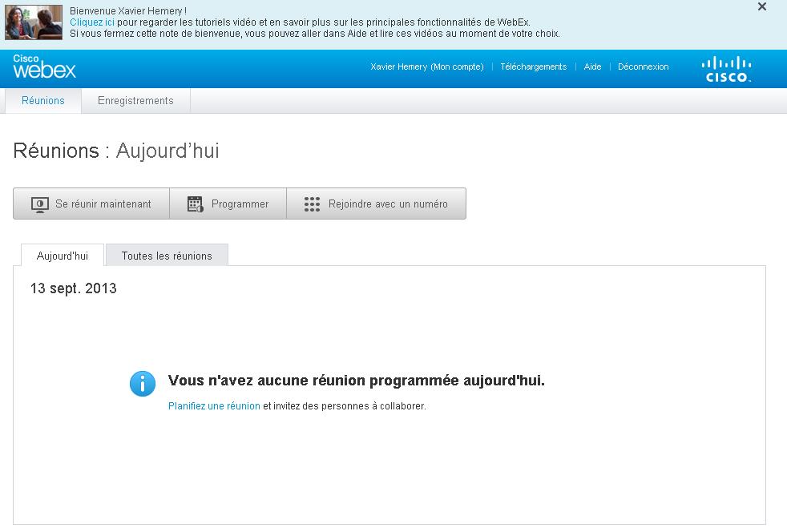Switch to the Enregistrements tab
Screen dimensions: 787x532
(135, 101)
